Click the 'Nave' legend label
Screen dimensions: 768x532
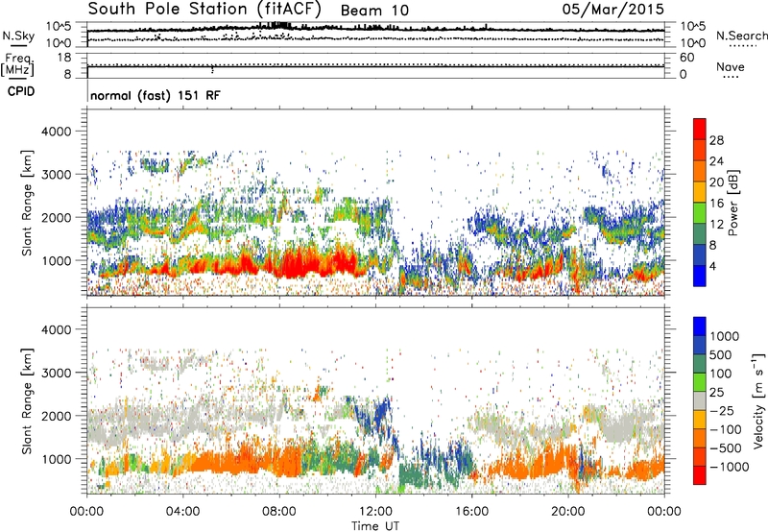point(731,67)
